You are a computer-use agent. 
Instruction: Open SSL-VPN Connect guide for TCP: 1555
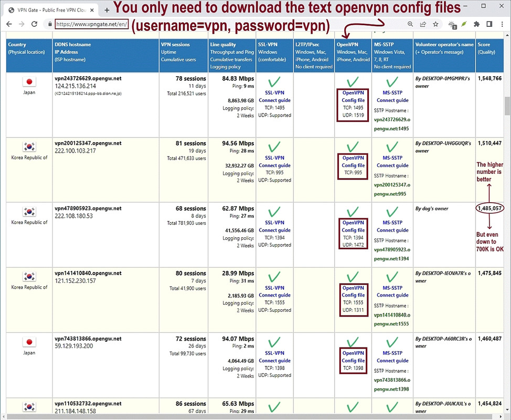point(274,291)
